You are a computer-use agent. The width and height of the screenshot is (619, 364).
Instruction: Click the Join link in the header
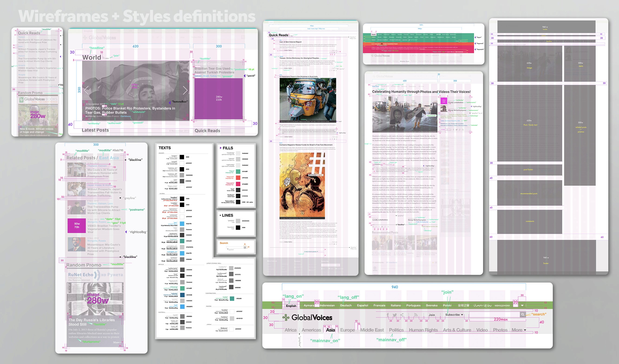click(x=431, y=315)
